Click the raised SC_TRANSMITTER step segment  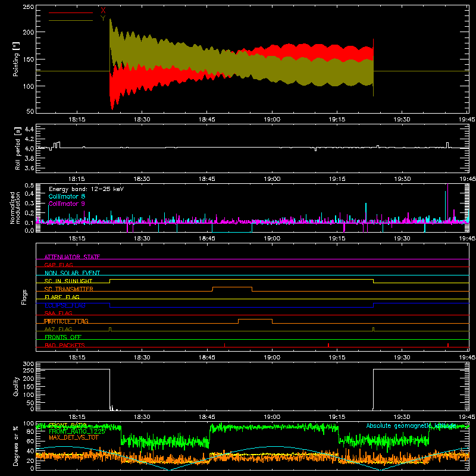[x=232, y=287]
